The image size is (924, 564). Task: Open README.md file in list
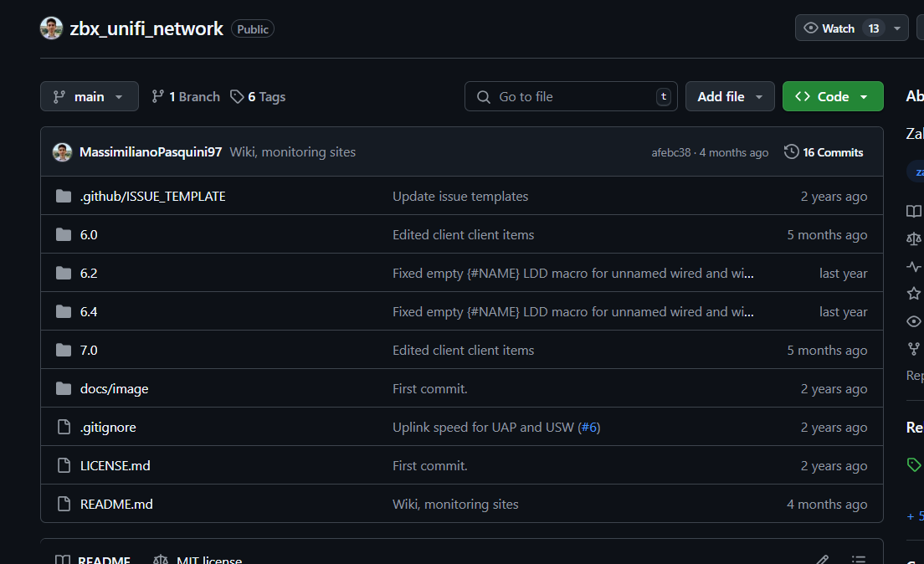pos(116,505)
